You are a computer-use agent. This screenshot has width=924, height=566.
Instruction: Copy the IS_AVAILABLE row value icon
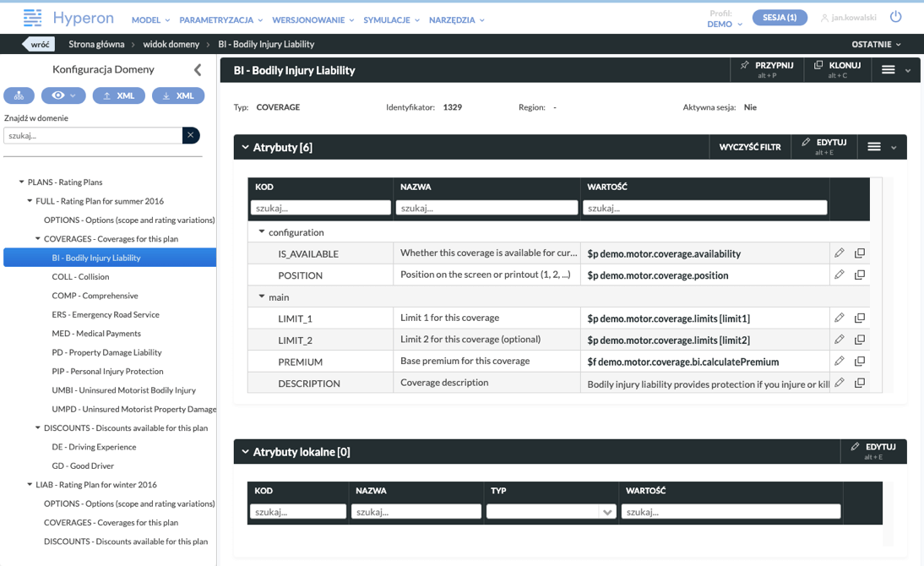point(860,253)
